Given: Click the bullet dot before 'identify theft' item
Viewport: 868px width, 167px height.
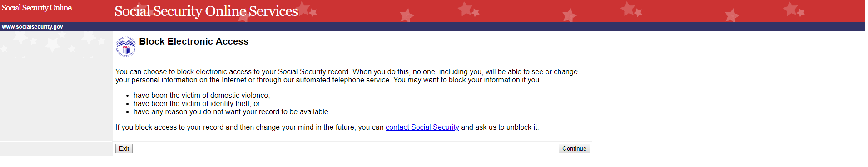Looking at the screenshot, I should [x=128, y=104].
